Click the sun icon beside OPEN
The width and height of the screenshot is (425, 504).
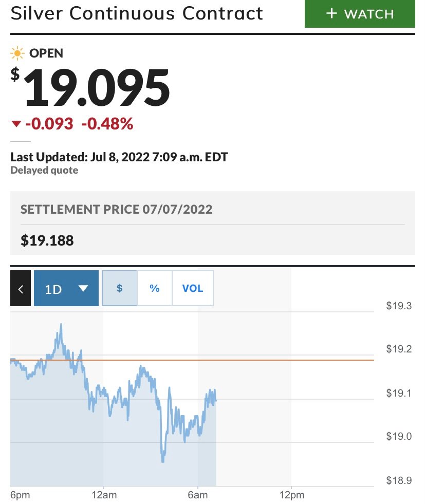tap(17, 53)
